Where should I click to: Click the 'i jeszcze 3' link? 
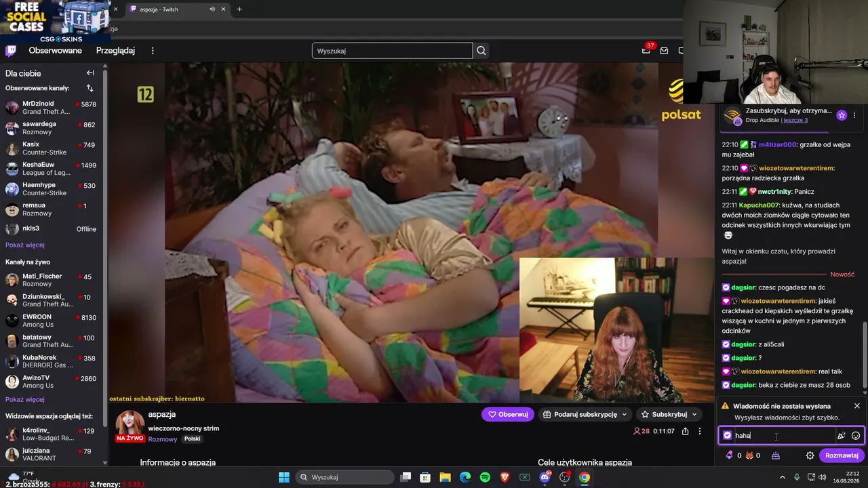point(794,120)
